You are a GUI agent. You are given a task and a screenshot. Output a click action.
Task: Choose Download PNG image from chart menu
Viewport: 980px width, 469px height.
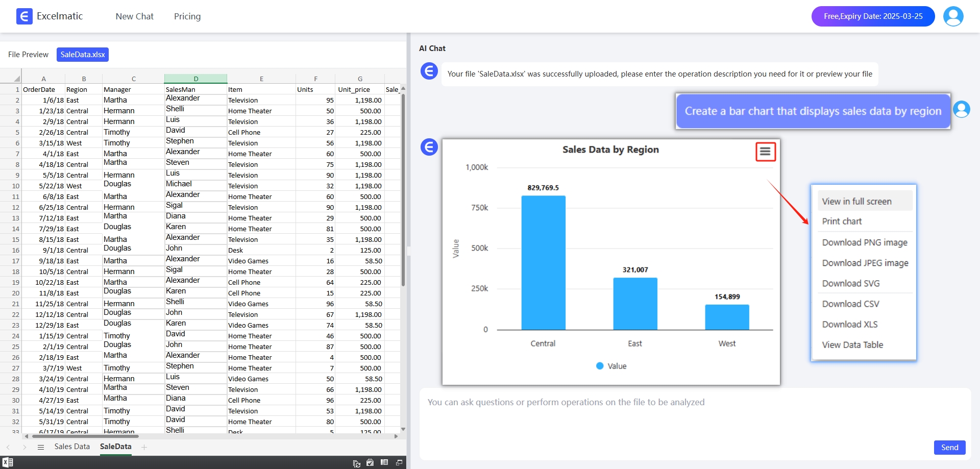(864, 242)
